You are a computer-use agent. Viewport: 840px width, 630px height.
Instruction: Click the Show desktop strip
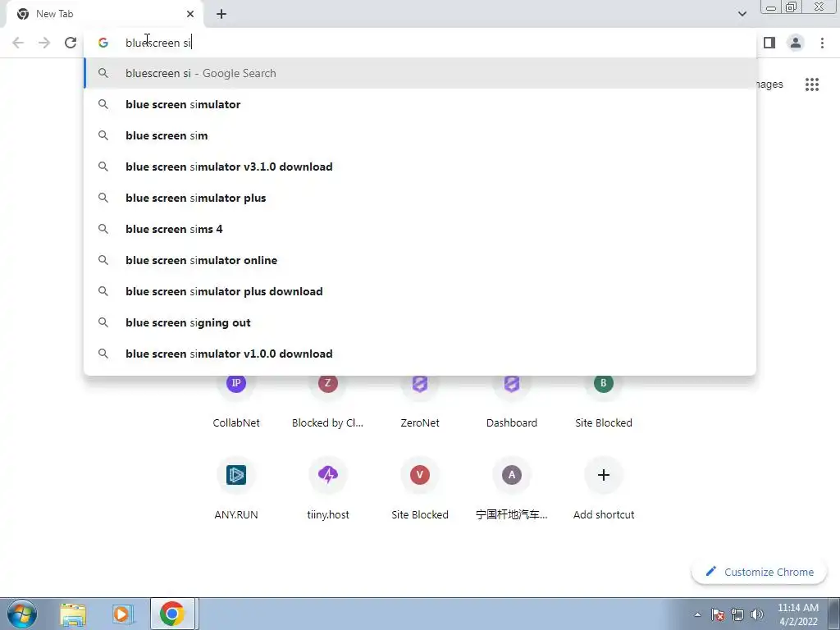834,614
